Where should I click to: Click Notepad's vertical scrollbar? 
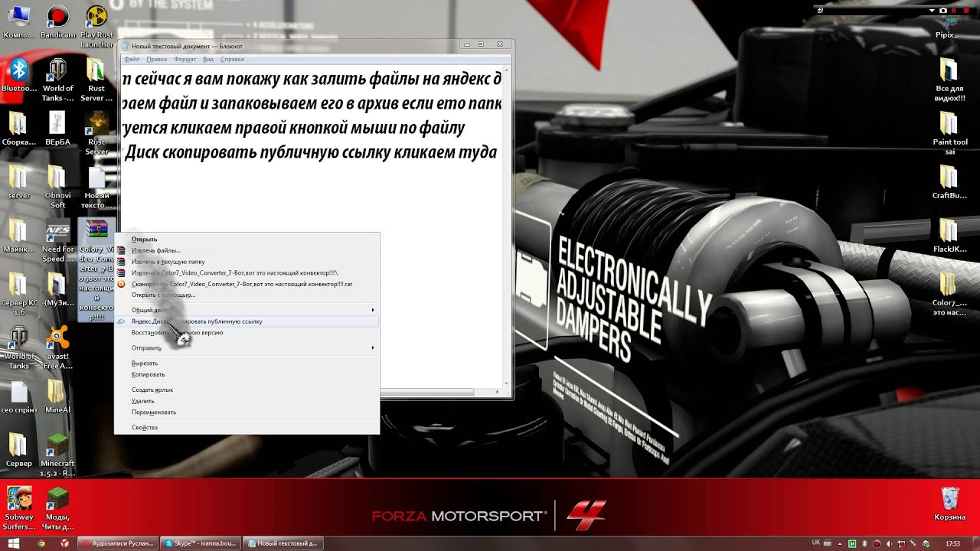tap(506, 226)
